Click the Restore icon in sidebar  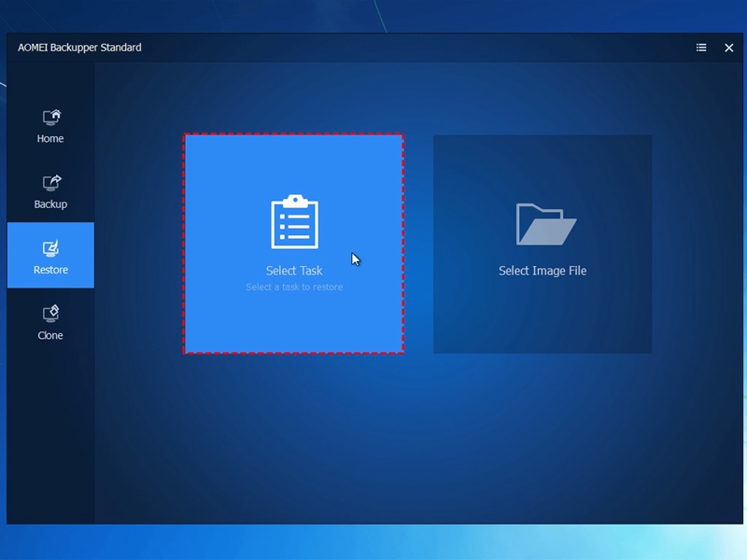point(51,248)
